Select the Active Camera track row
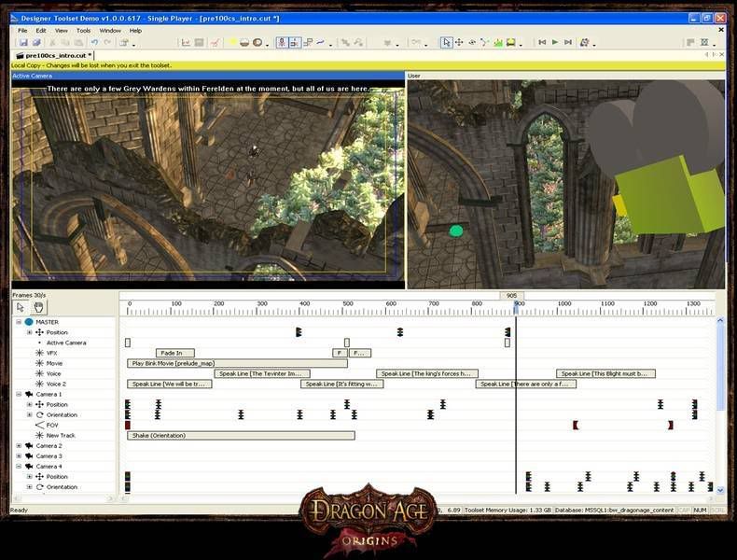Screen dimensions: 737x560 pyautogui.click(x=64, y=343)
